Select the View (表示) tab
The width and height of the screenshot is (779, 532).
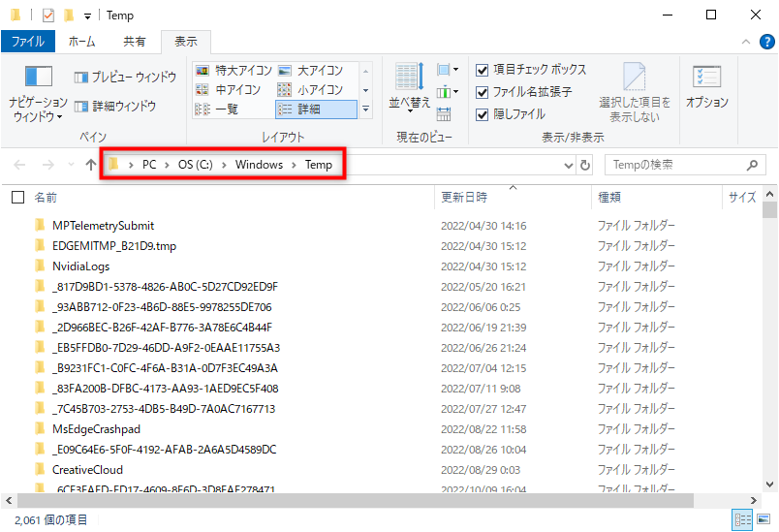tap(186, 42)
